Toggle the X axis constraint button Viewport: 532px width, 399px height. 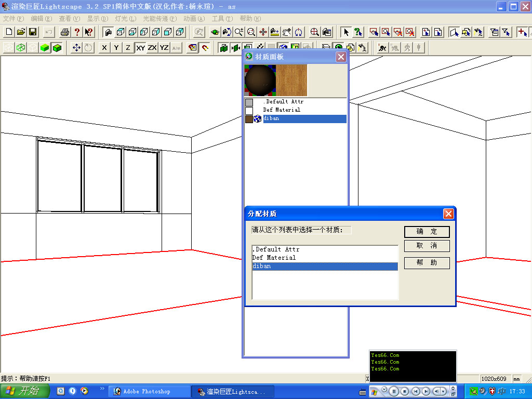(x=104, y=48)
